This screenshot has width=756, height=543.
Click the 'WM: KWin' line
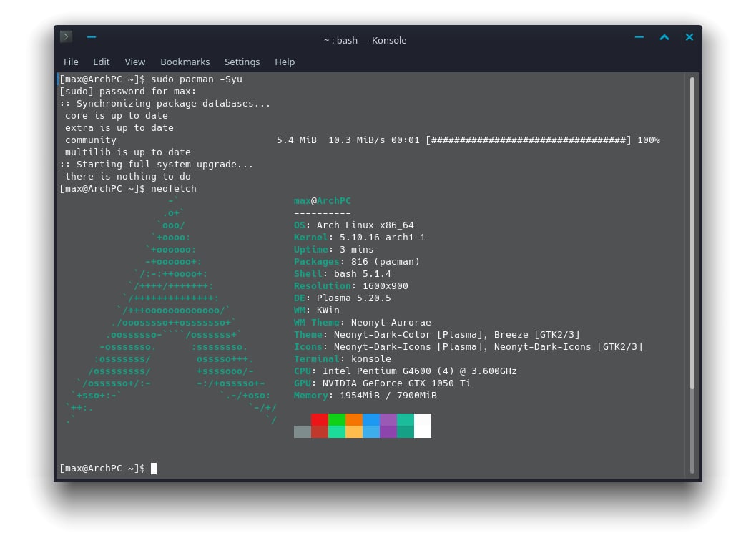coord(317,310)
